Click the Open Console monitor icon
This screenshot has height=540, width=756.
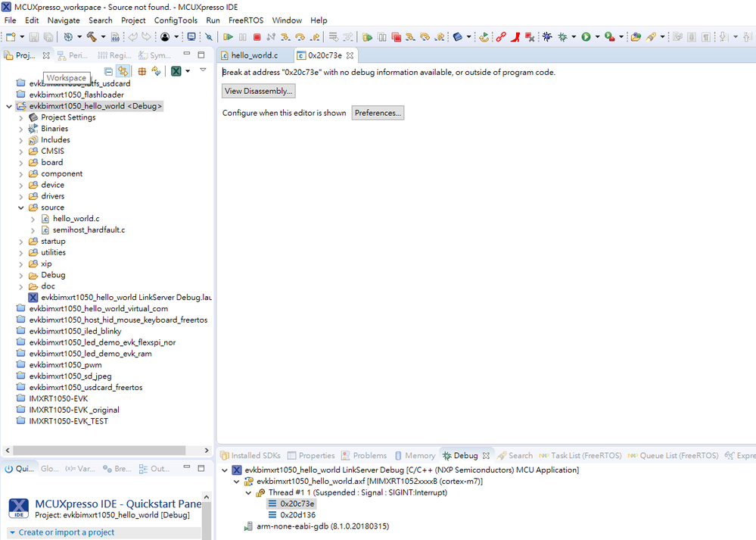191,36
